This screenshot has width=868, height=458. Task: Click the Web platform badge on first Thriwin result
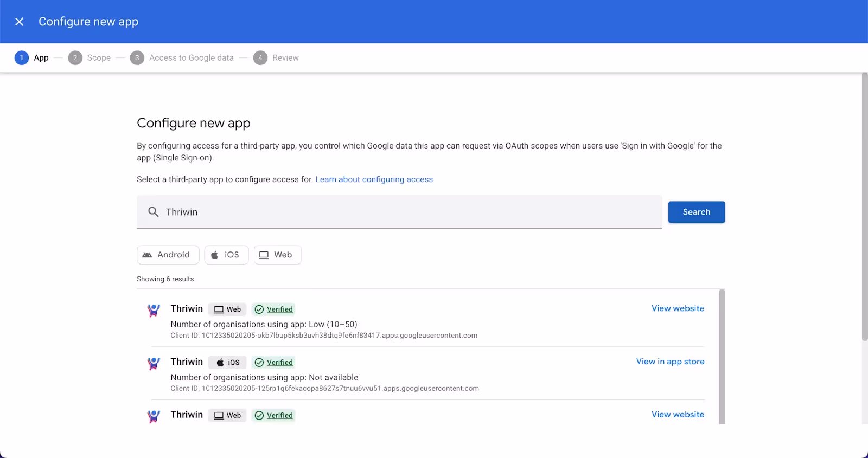coord(227,309)
